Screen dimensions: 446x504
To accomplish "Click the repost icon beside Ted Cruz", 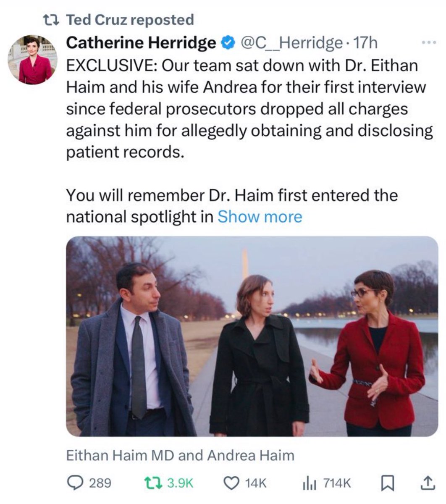I will pos(55,20).
